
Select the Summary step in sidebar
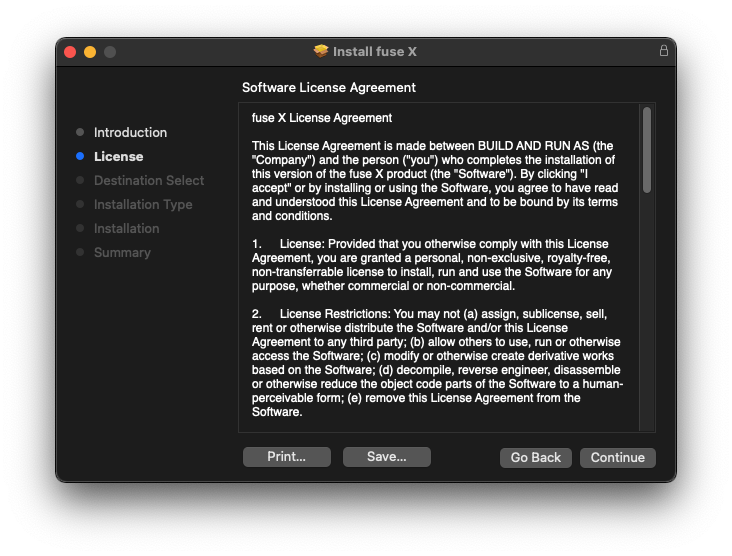point(122,253)
